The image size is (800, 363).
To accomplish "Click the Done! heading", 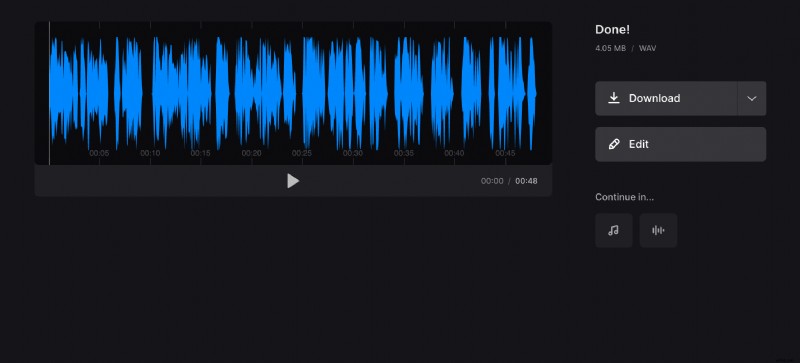I will [x=612, y=30].
